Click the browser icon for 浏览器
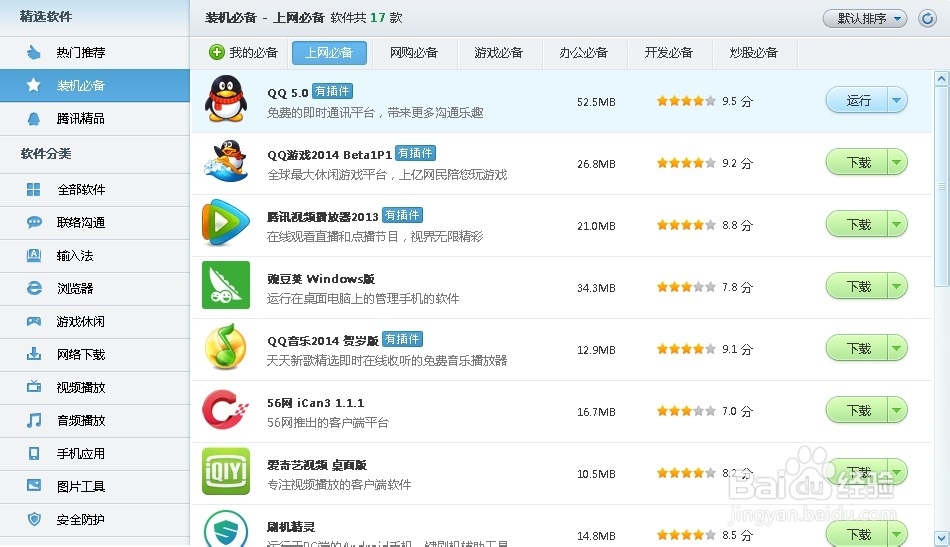The width and height of the screenshot is (950, 547). [34, 288]
